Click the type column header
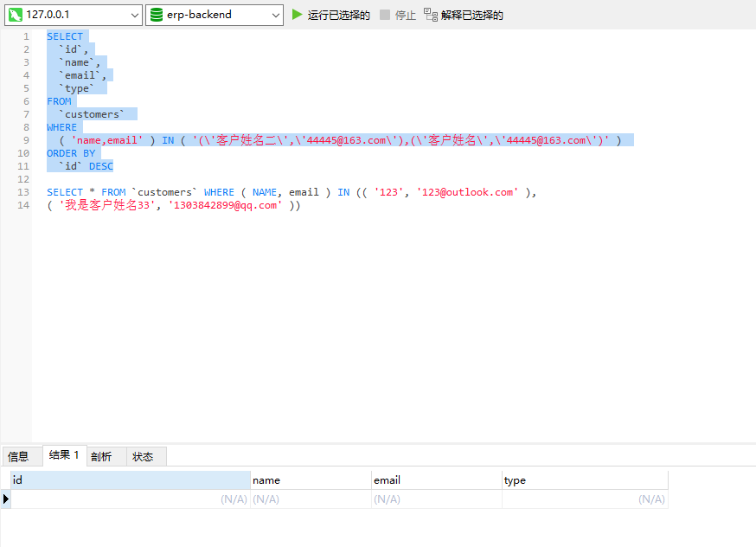 click(584, 480)
